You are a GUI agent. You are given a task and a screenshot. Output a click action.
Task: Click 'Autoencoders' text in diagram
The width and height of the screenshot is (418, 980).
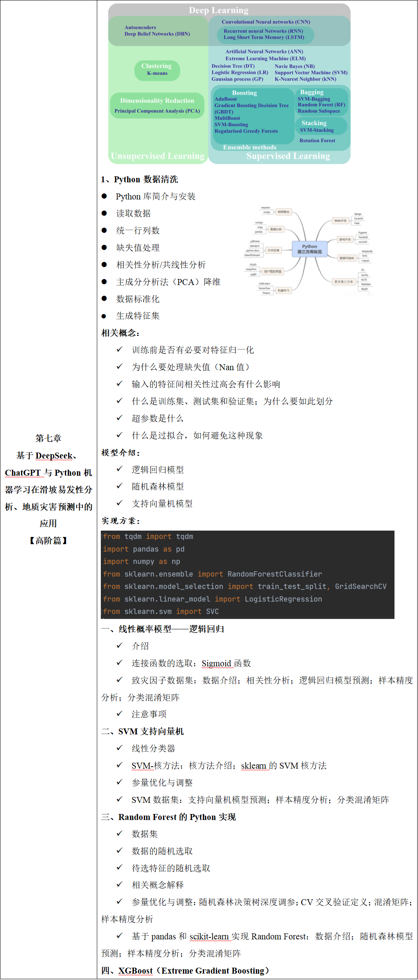click(140, 27)
